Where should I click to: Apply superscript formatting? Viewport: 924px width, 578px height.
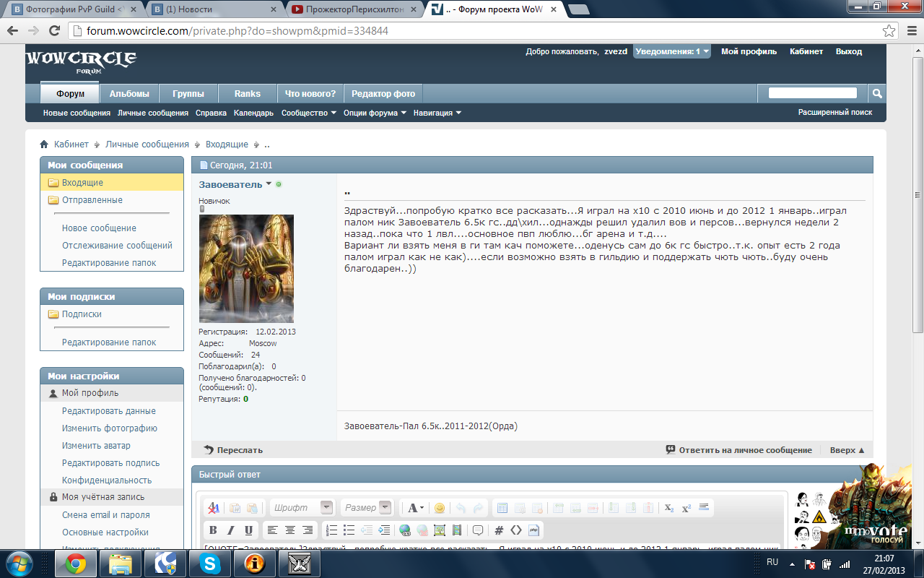(x=687, y=508)
